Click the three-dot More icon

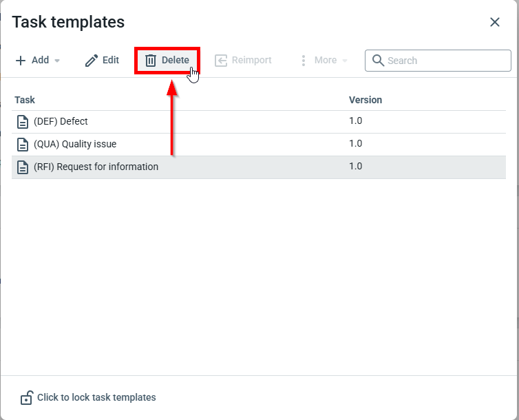pos(303,61)
